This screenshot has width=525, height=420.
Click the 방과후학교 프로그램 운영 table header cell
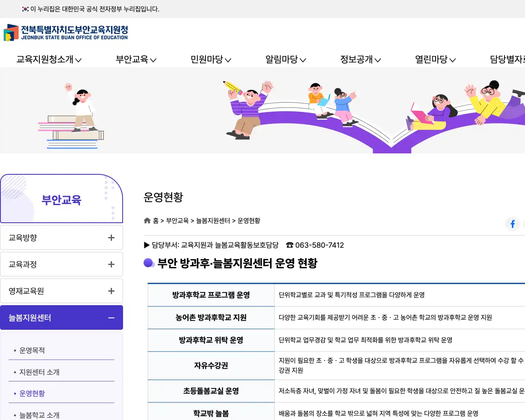211,295
